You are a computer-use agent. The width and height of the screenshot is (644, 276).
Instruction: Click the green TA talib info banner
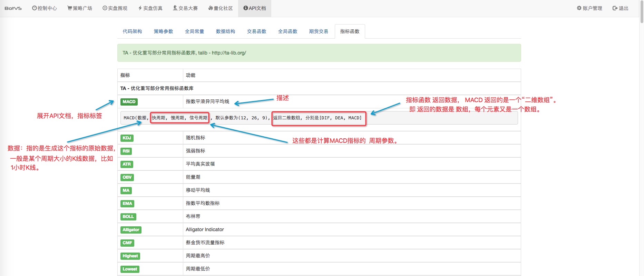pyautogui.click(x=319, y=53)
